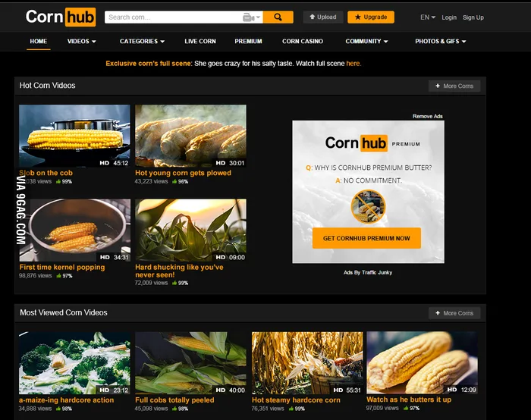
Task: Click the Cornhub logo in header
Action: tap(61, 17)
